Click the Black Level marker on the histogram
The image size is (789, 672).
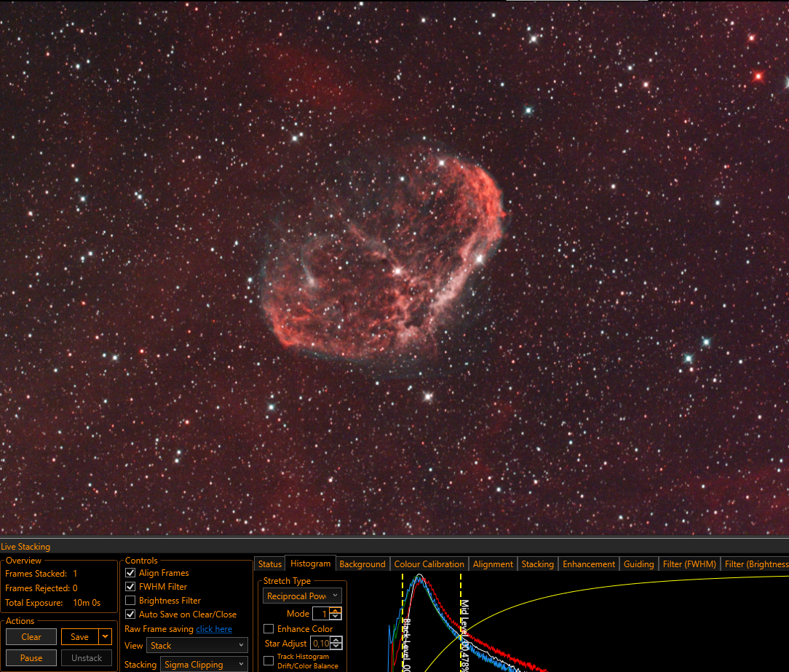[x=403, y=622]
